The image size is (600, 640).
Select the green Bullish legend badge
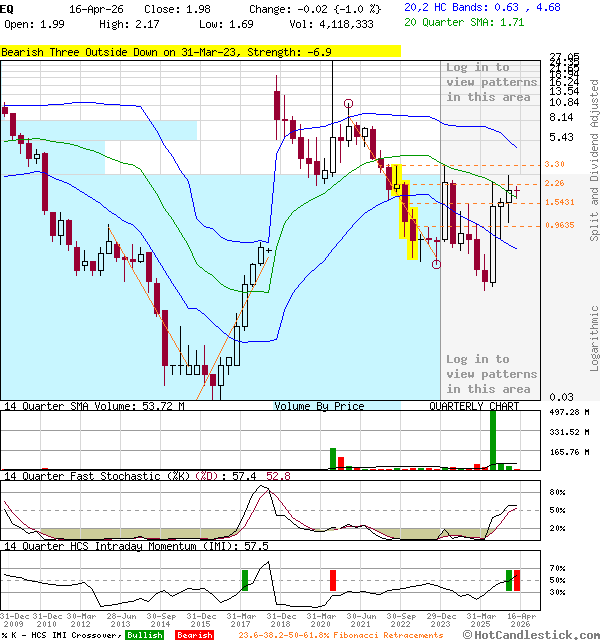coord(144,635)
